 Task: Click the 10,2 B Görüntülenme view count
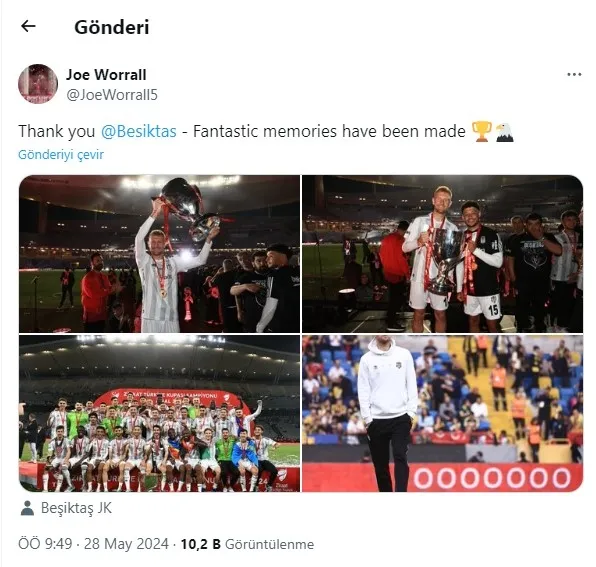[x=247, y=544]
